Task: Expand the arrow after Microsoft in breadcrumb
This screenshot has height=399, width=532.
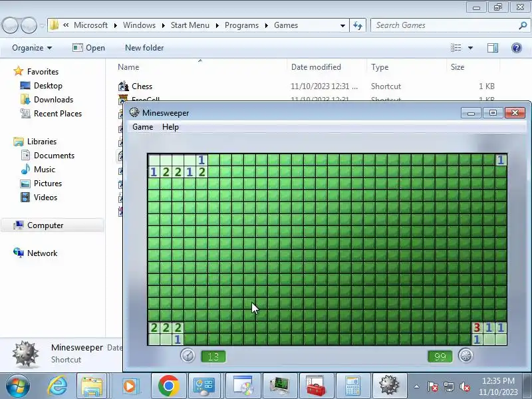Action: (115, 25)
